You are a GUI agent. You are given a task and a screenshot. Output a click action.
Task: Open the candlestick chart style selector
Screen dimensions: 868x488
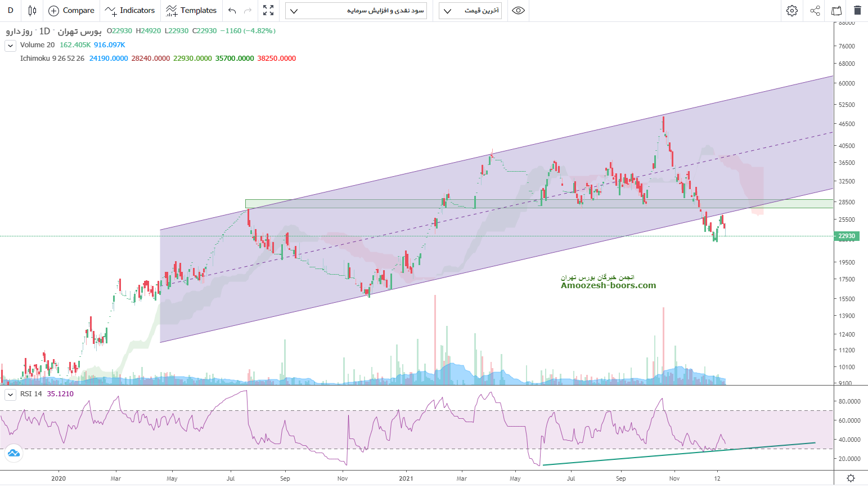pos(32,11)
